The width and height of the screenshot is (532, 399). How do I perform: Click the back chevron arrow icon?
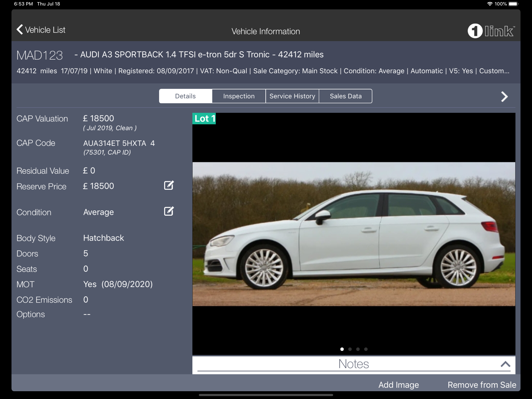point(20,30)
